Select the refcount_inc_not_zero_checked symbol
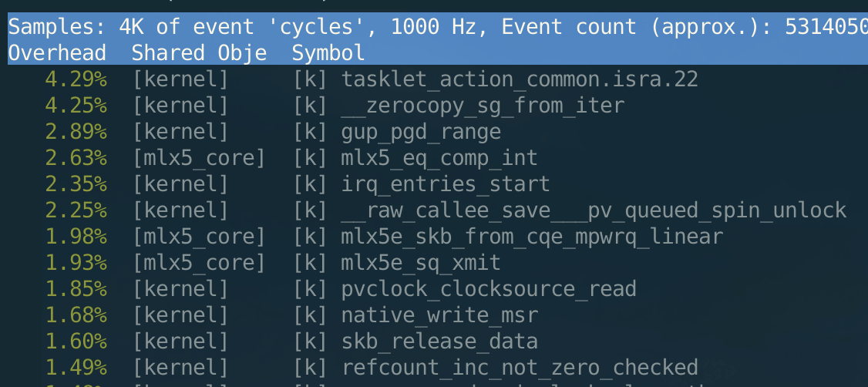This screenshot has width=868, height=387. (520, 367)
